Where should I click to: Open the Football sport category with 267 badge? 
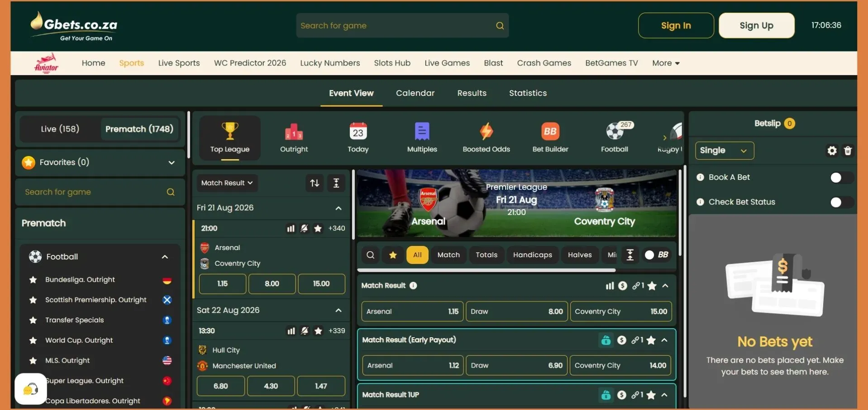(x=615, y=138)
